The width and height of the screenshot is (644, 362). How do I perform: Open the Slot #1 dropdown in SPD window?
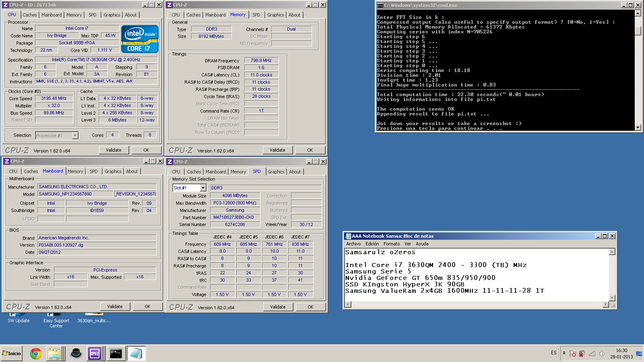tap(203, 188)
